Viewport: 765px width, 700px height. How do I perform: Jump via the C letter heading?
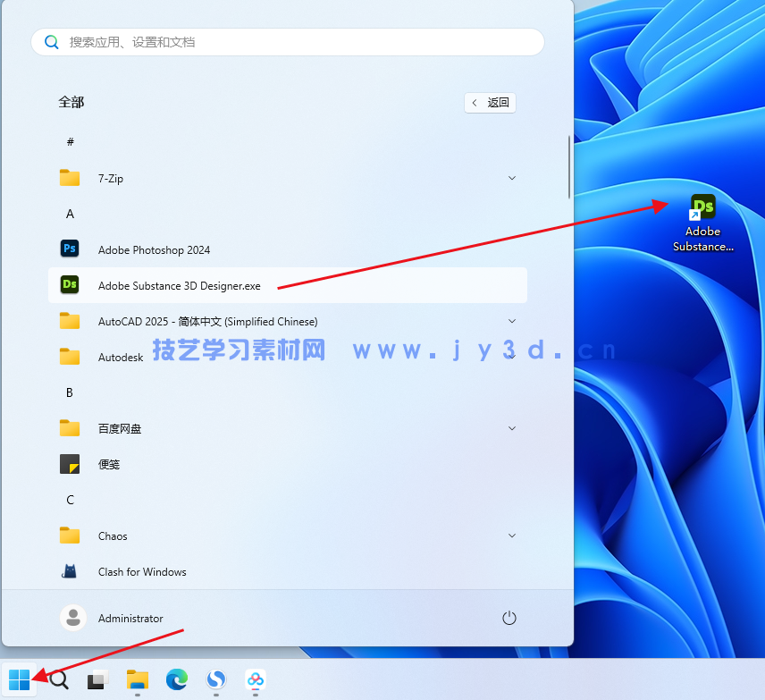[x=71, y=500]
